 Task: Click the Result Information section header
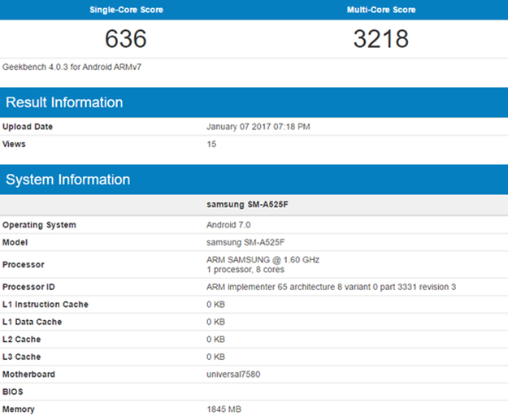tap(65, 102)
